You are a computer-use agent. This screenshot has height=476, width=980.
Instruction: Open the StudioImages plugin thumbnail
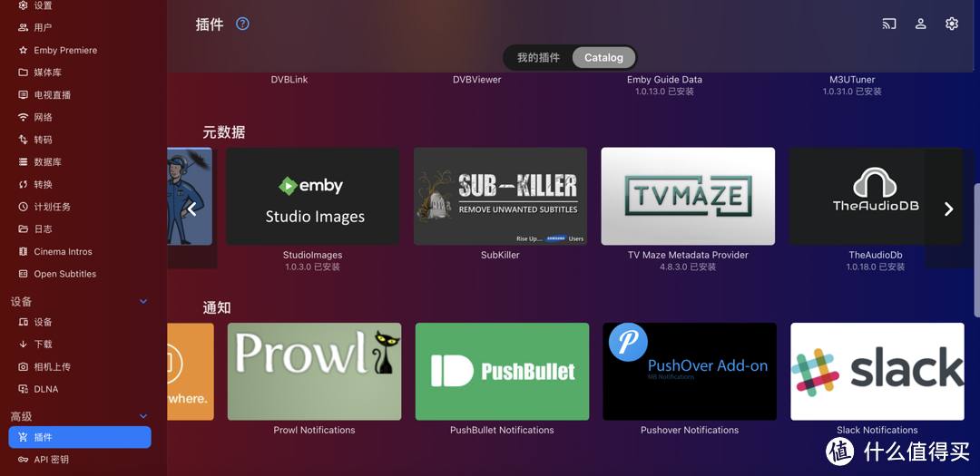tap(312, 196)
